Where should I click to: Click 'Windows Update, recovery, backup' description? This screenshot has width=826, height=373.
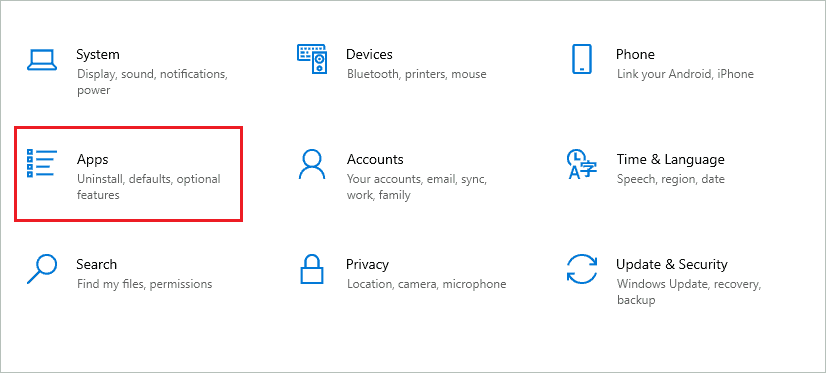[x=689, y=292]
